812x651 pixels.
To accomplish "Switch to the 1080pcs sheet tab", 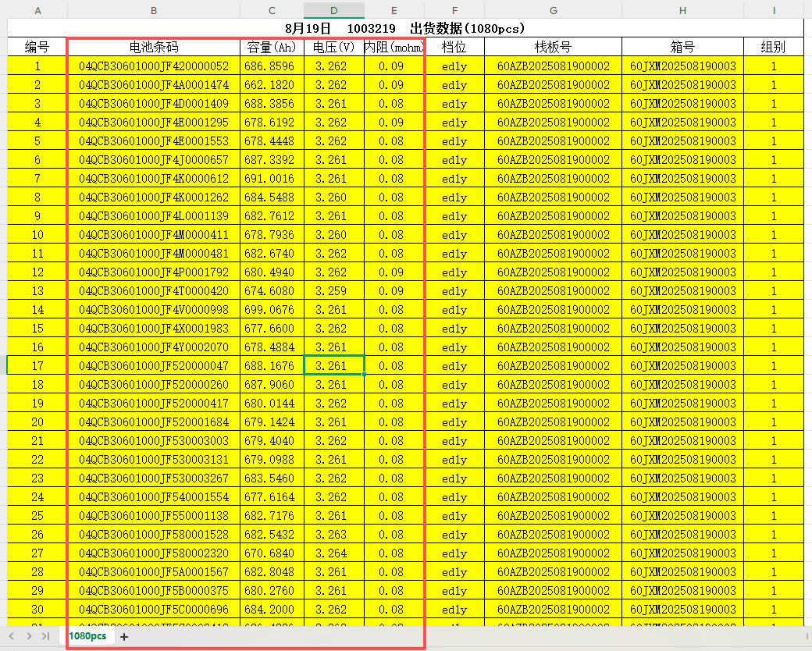I will pos(87,635).
